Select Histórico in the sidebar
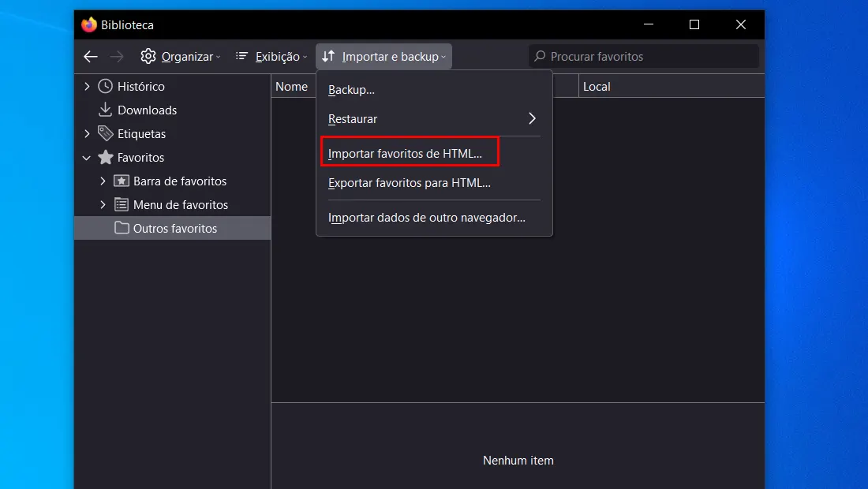This screenshot has height=489, width=868. tap(140, 86)
